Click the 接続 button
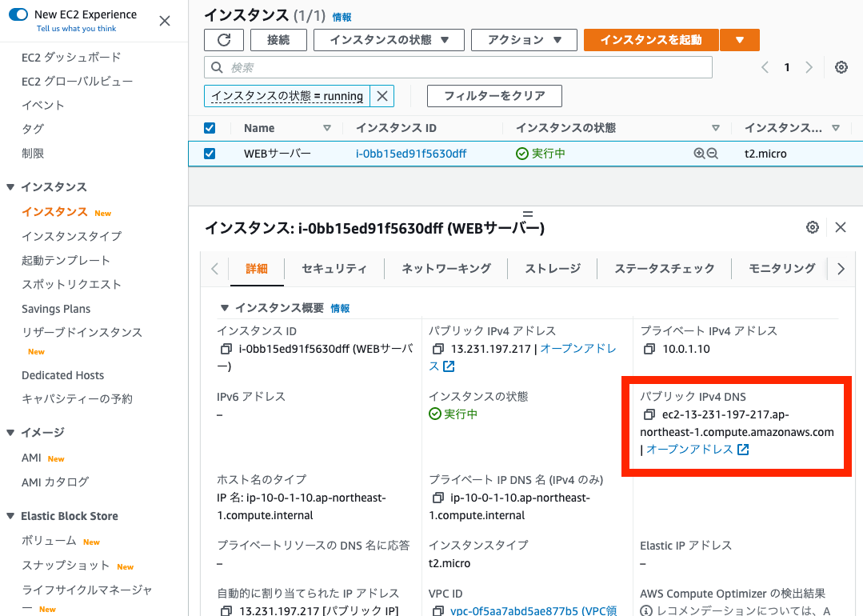Image resolution: width=863 pixels, height=616 pixels. click(x=278, y=40)
